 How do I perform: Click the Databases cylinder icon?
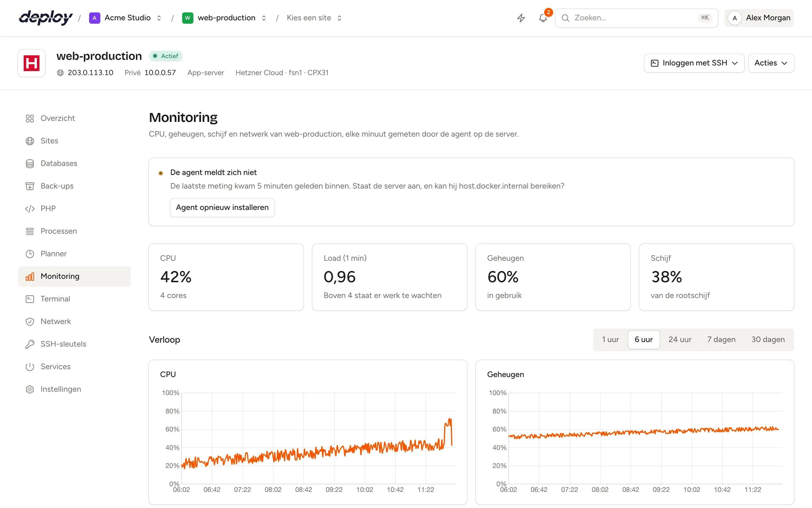30,164
